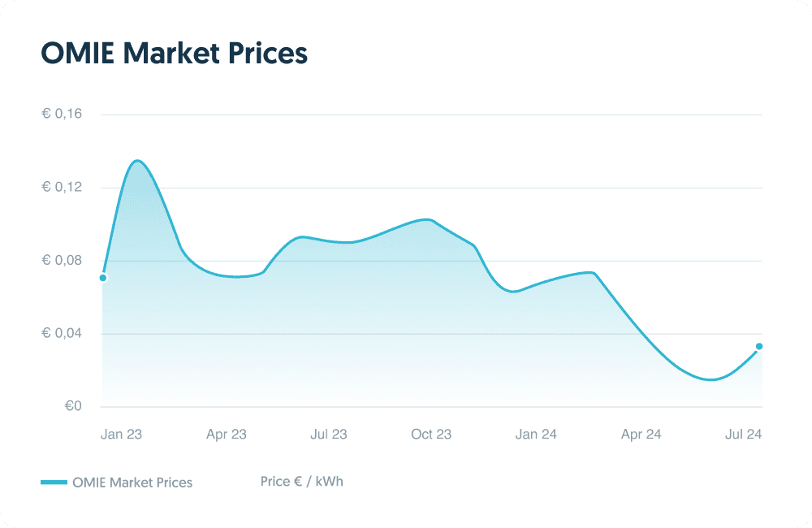
Task: Select the Jan 24 x-axis label
Action: coord(537,435)
